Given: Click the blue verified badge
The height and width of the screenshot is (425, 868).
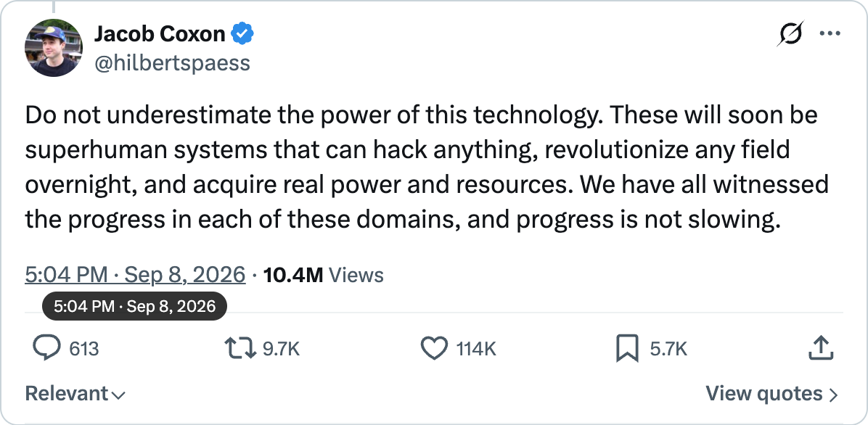Looking at the screenshot, I should click(x=242, y=34).
